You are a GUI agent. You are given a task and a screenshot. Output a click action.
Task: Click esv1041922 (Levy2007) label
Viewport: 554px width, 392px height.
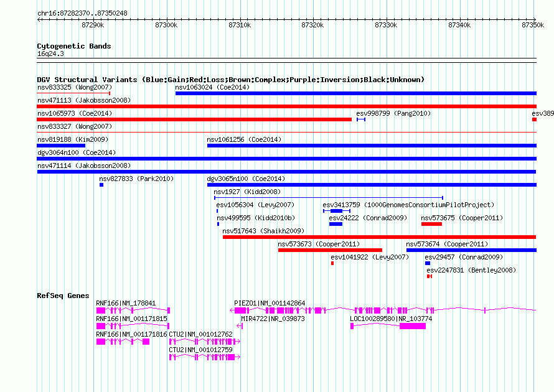point(370,257)
